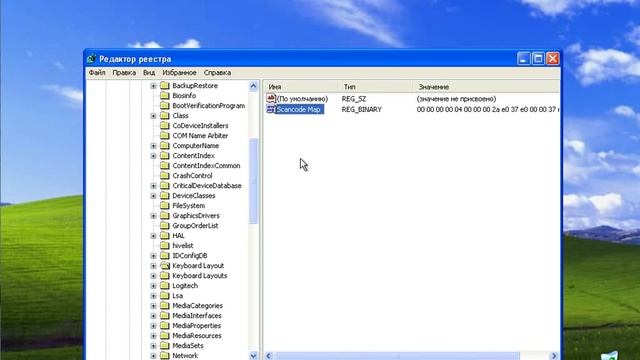This screenshot has width=640, height=360.
Task: Expand the Keyboard Layouts tree node
Action: coord(153,276)
